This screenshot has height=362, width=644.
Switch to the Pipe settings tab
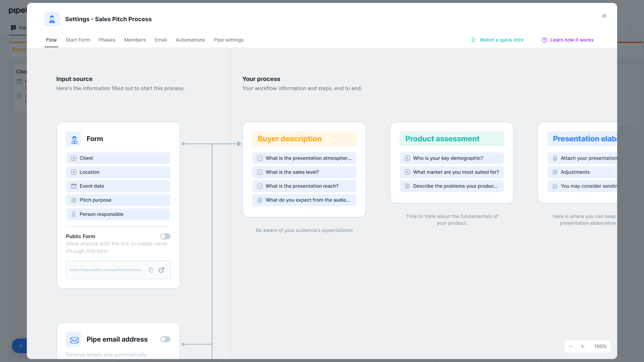pyautogui.click(x=228, y=40)
